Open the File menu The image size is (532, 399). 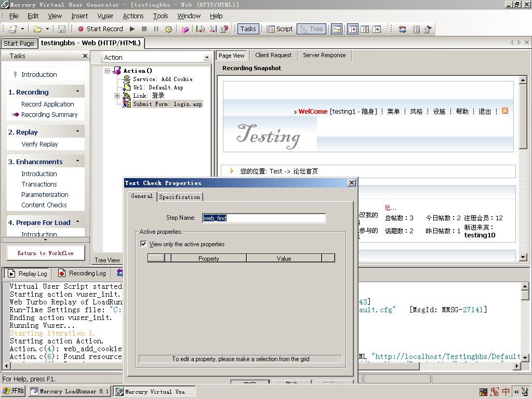(x=14, y=16)
